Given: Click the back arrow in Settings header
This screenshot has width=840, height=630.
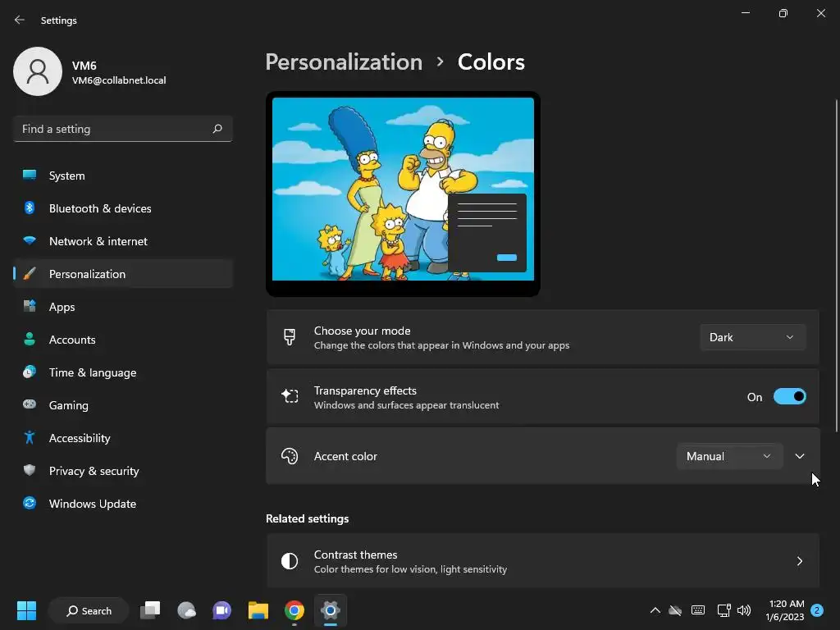Looking at the screenshot, I should pos(20,20).
